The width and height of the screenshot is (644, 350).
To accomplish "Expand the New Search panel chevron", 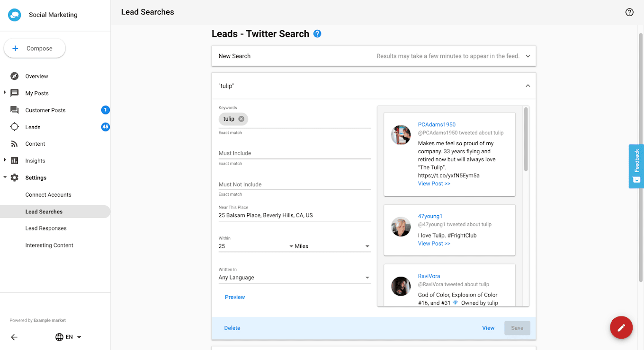I will pyautogui.click(x=528, y=56).
